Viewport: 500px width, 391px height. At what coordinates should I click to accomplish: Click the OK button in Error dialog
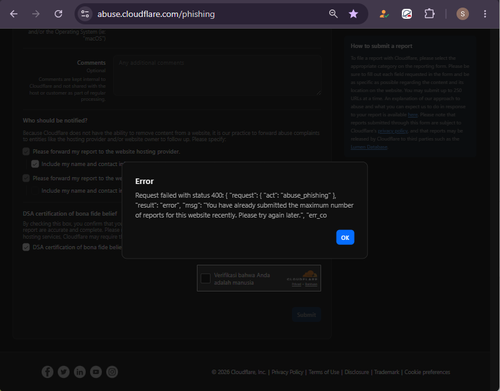[x=345, y=237]
